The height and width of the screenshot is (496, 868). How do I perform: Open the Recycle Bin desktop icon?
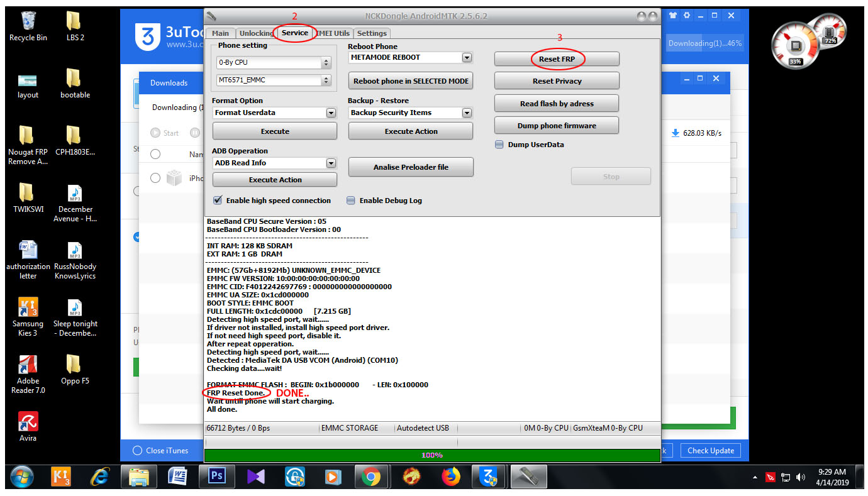(28, 26)
